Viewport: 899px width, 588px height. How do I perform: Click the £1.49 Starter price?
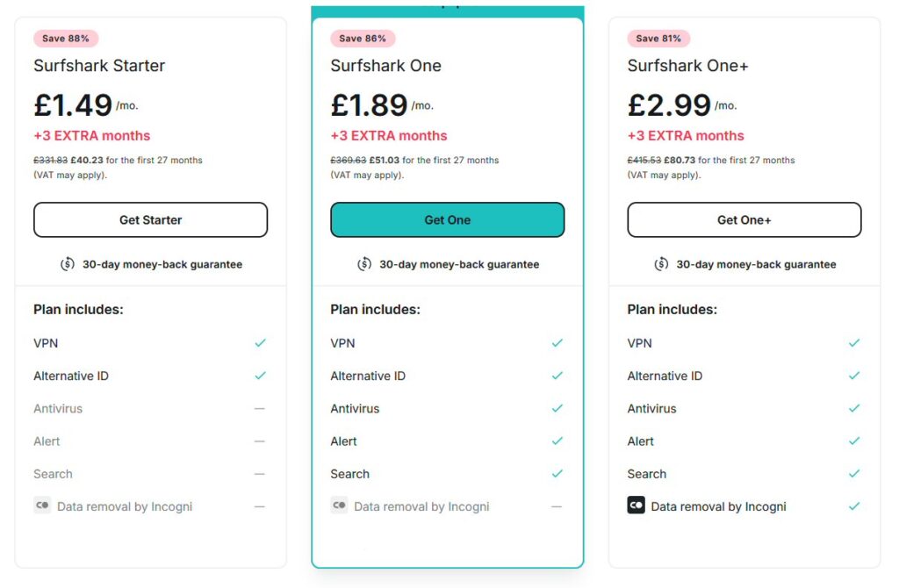point(73,105)
